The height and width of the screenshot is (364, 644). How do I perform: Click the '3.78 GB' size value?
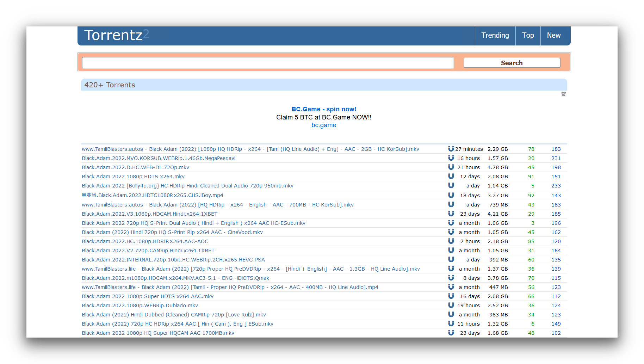pyautogui.click(x=497, y=278)
